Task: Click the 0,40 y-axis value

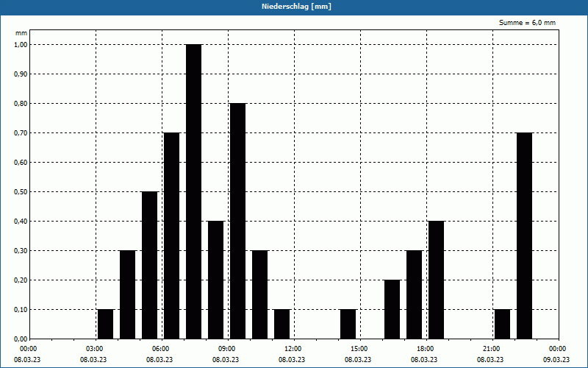Action: 21,222
